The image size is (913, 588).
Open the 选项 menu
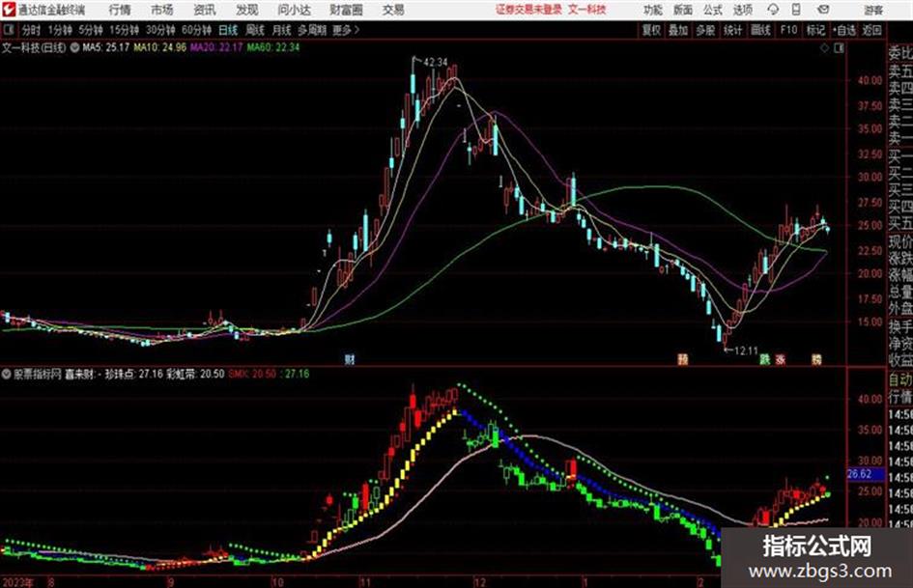coord(742,10)
